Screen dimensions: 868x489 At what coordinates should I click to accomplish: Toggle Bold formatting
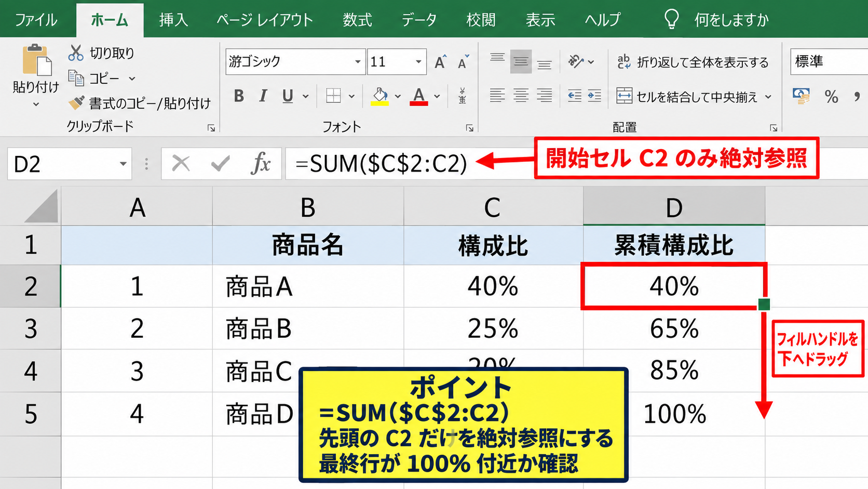pos(239,96)
